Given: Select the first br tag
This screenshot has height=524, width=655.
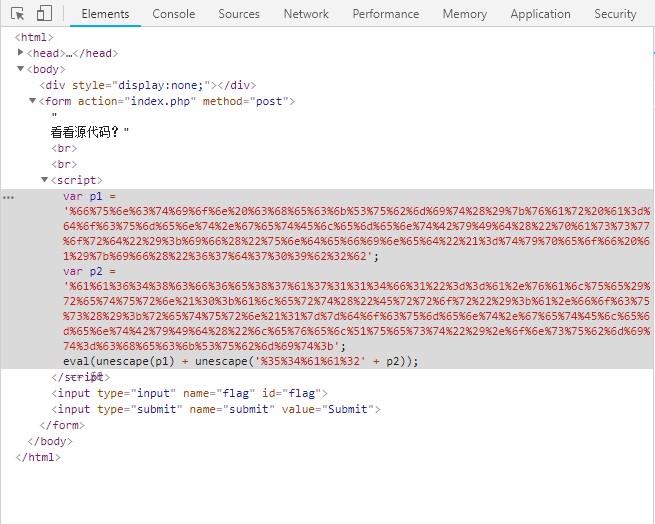Looking at the screenshot, I should tap(64, 148).
